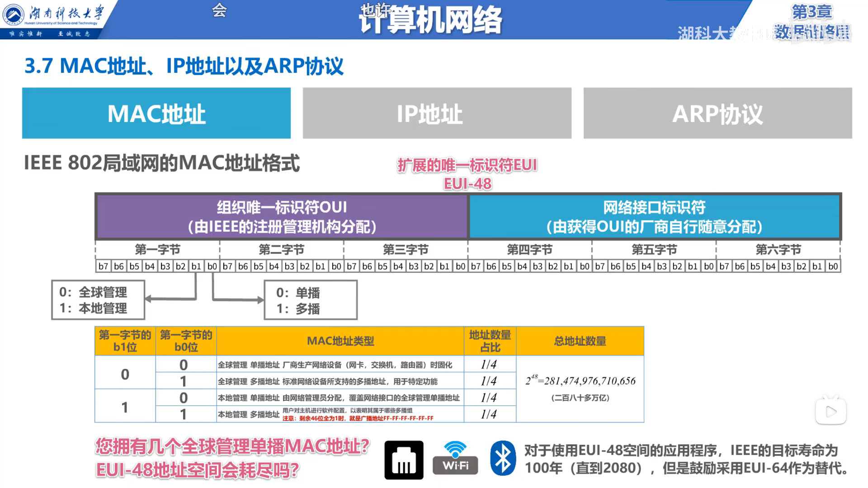
Task: Click the MAC地址类型 table header
Action: coord(340,341)
